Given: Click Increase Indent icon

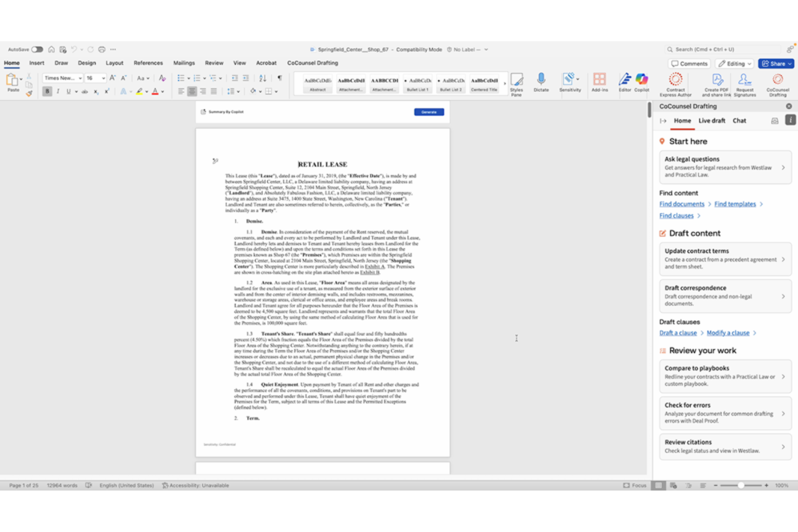Looking at the screenshot, I should tap(246, 78).
